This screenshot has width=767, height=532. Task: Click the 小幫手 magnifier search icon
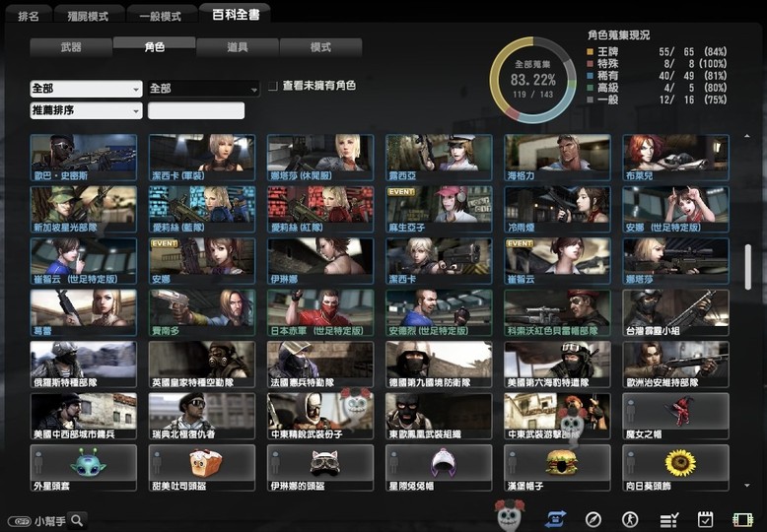76,520
